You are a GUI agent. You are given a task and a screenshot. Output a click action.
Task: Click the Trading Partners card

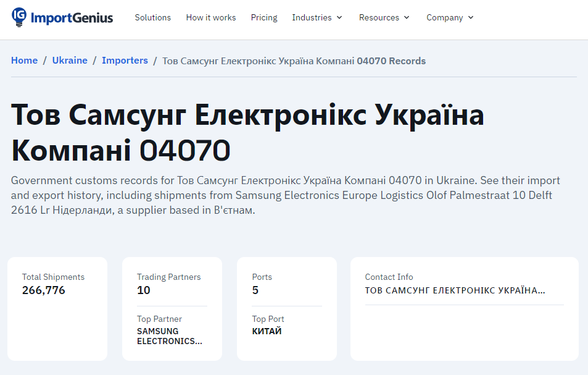(172, 308)
